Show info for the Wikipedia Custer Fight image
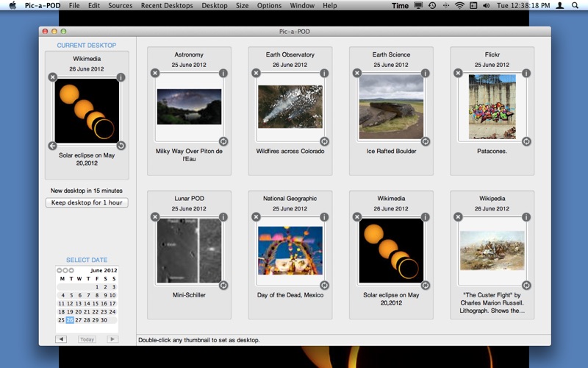Screen dimensions: 588x368 coord(526,217)
